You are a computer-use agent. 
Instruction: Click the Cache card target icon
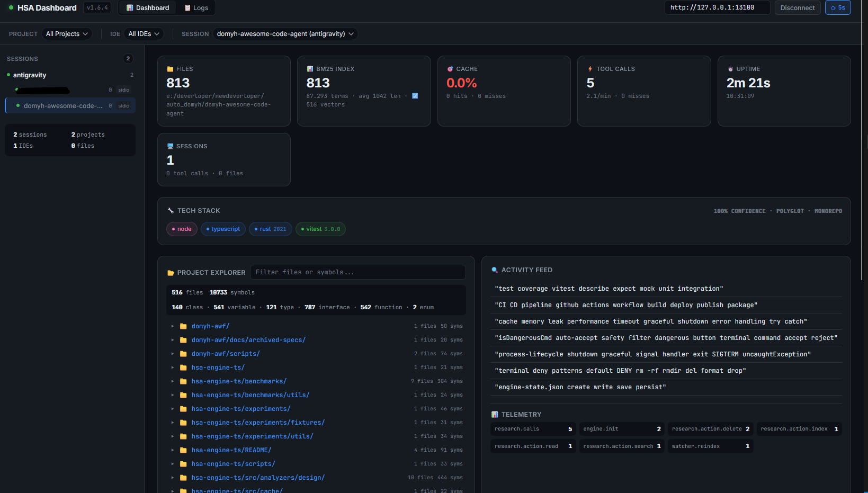[x=450, y=69]
